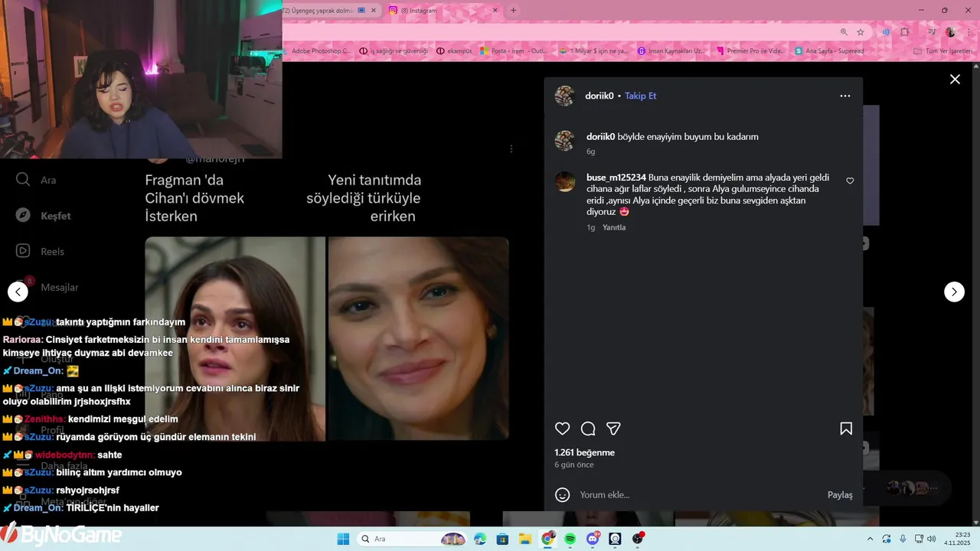This screenshot has height=551, width=980.
Task: Go to the next post arrow
Action: click(954, 292)
